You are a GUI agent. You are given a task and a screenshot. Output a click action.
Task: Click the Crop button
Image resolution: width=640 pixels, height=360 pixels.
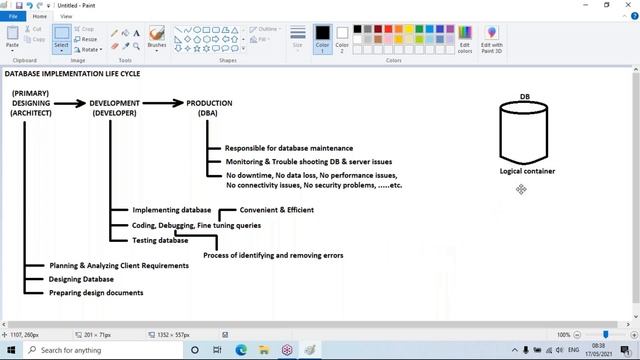tap(84, 29)
